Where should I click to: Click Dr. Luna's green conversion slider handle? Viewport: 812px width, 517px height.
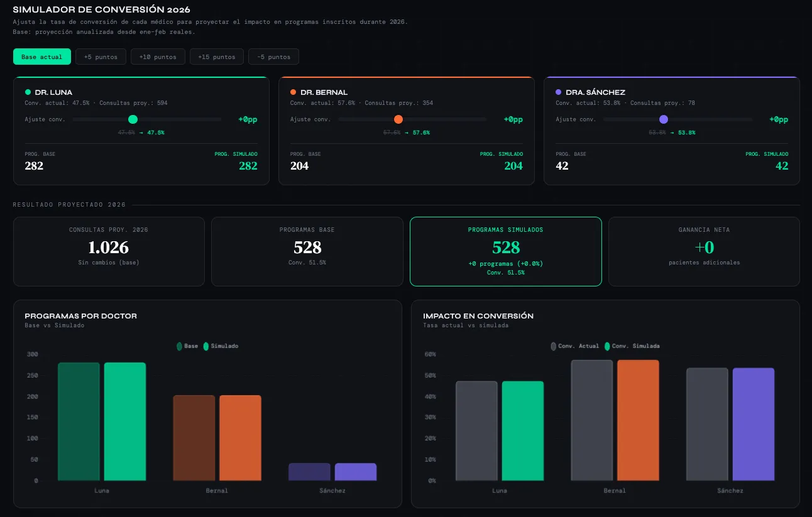133,119
